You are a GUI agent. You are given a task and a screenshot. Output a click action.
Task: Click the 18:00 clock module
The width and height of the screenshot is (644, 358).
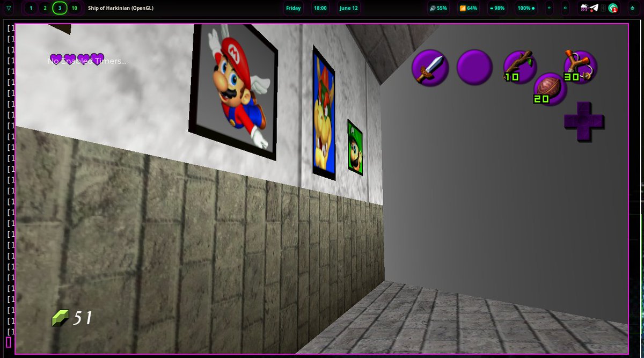(320, 8)
